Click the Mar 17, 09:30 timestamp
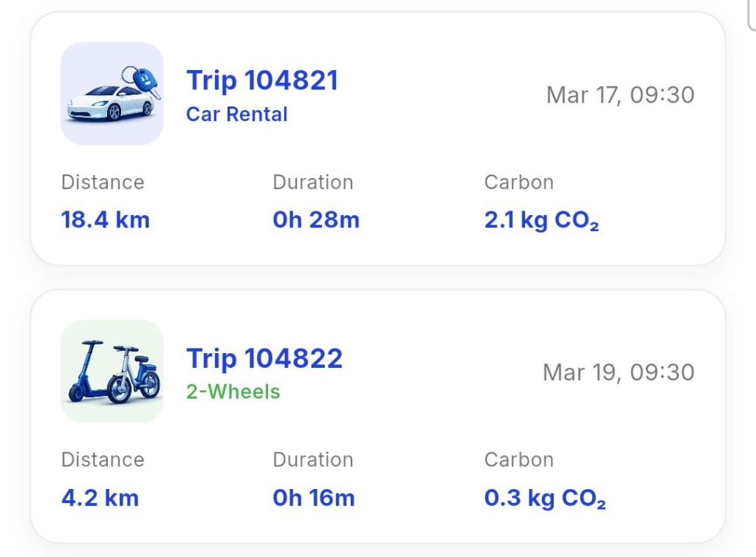Image resolution: width=756 pixels, height=557 pixels. click(620, 95)
